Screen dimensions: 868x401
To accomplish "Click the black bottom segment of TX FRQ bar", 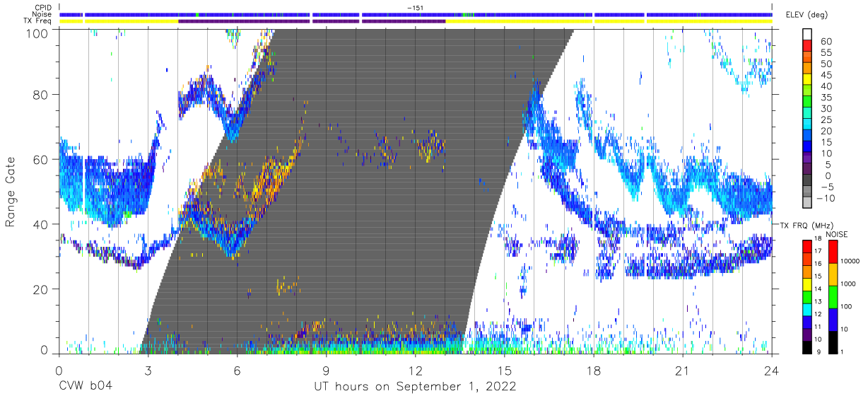I will pyautogui.click(x=807, y=347).
